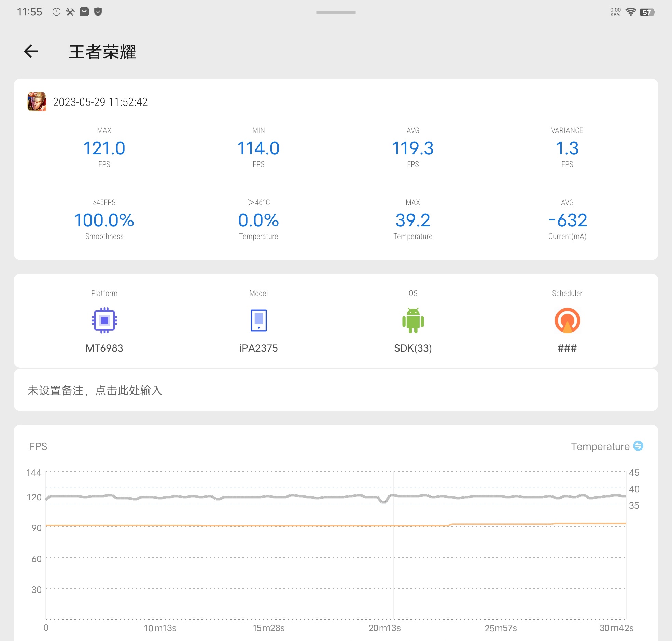Tap the ### scheduler label
The height and width of the screenshot is (641, 672).
[x=567, y=348]
